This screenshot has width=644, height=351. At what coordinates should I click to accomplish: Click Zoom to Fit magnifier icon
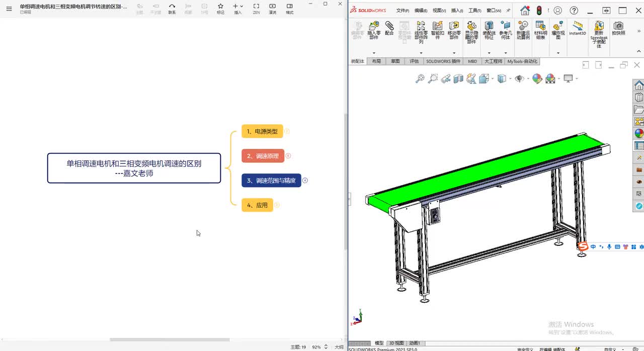click(x=420, y=78)
